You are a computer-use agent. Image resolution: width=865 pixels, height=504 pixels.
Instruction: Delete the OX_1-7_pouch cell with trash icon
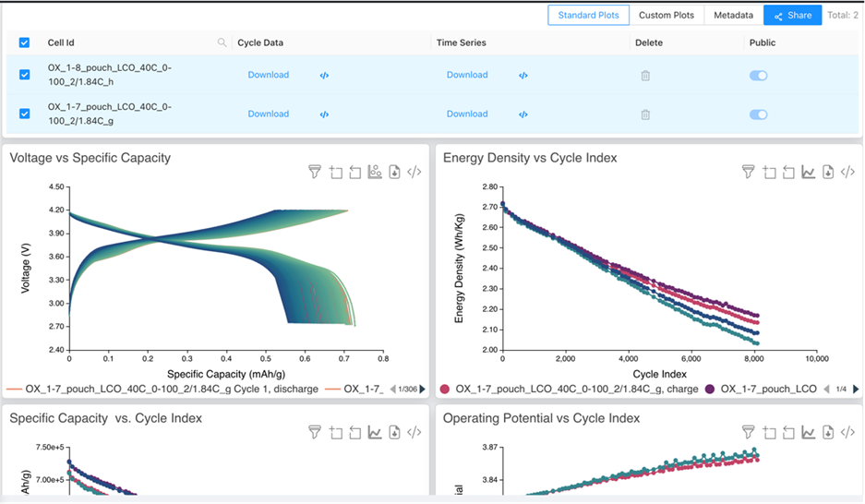point(645,114)
